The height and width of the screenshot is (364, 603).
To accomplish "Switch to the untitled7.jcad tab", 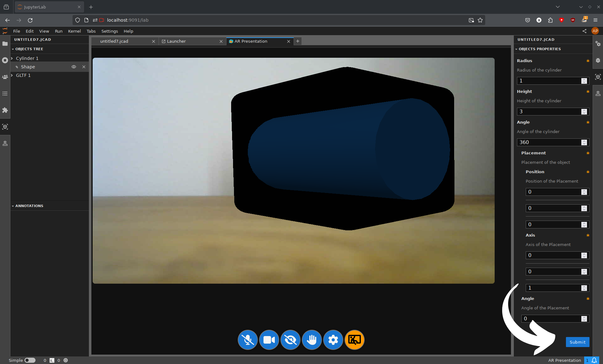I will (114, 41).
